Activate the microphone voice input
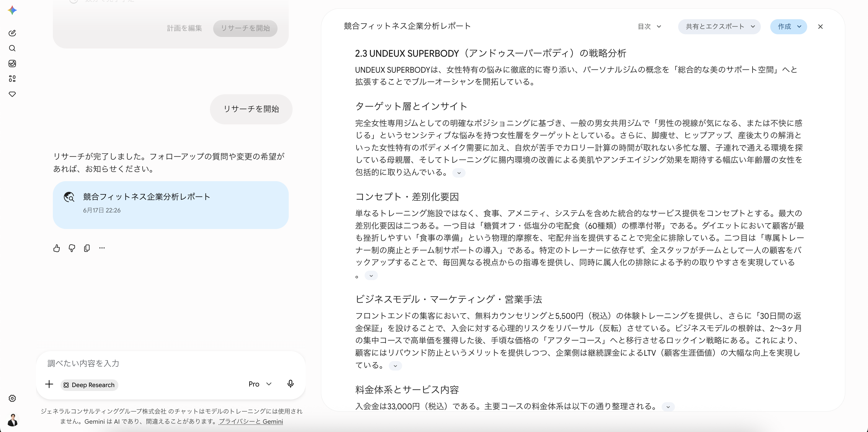Viewport: 868px width, 432px height. (291, 384)
